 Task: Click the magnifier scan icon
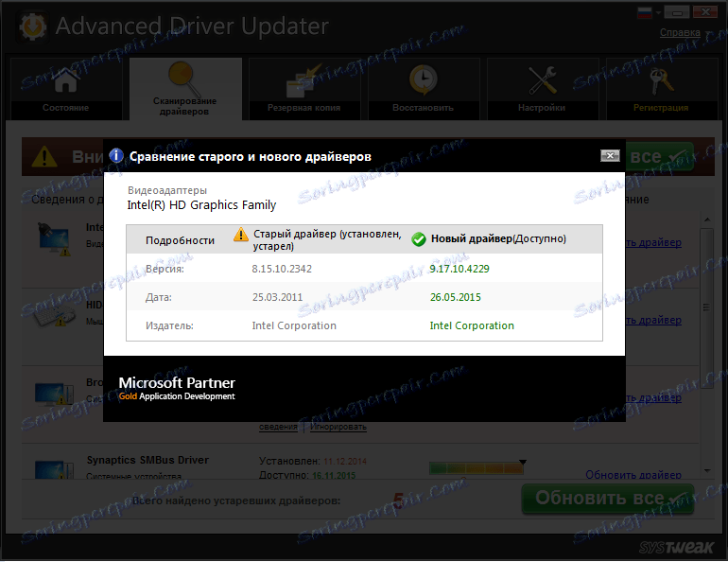click(x=183, y=78)
